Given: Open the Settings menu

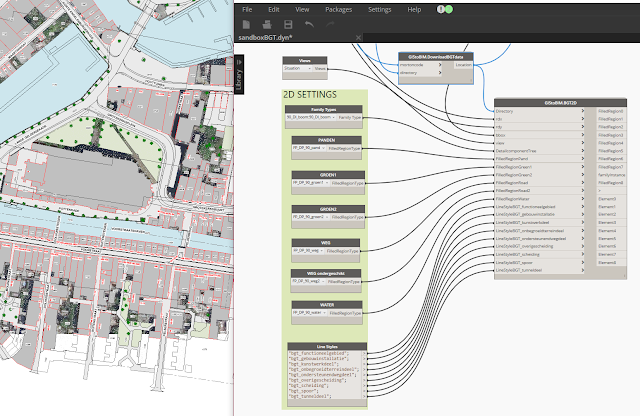Looking at the screenshot, I should (x=379, y=9).
